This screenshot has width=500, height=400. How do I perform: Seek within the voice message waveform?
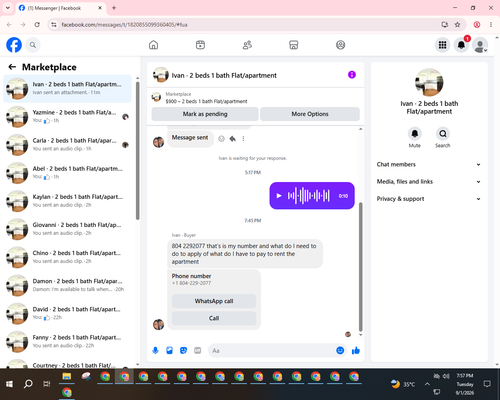(x=309, y=196)
